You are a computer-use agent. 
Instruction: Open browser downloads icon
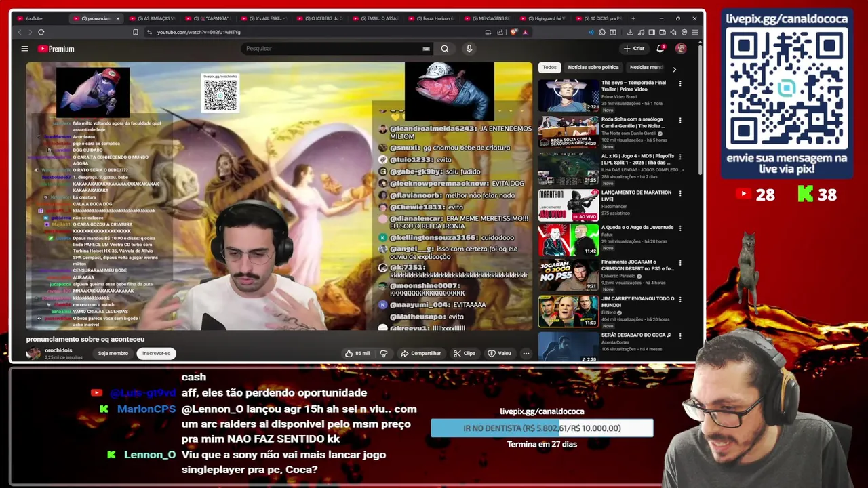click(x=630, y=32)
